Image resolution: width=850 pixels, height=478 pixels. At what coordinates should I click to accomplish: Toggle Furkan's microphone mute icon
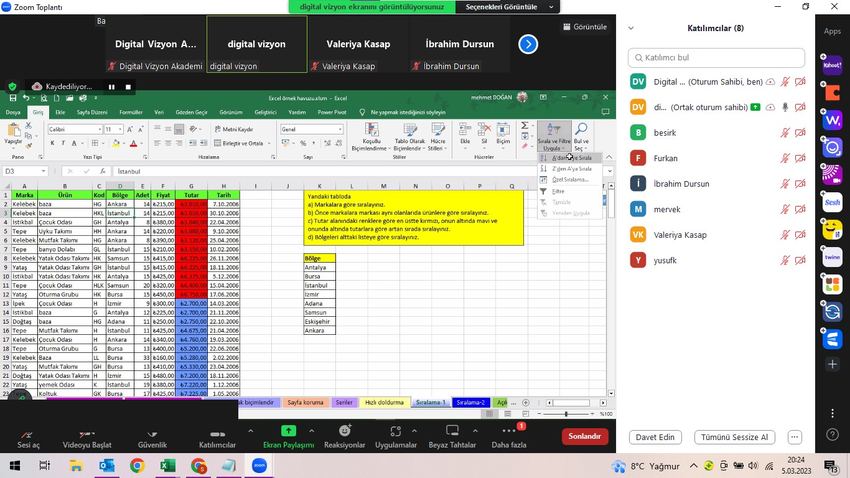tap(784, 158)
